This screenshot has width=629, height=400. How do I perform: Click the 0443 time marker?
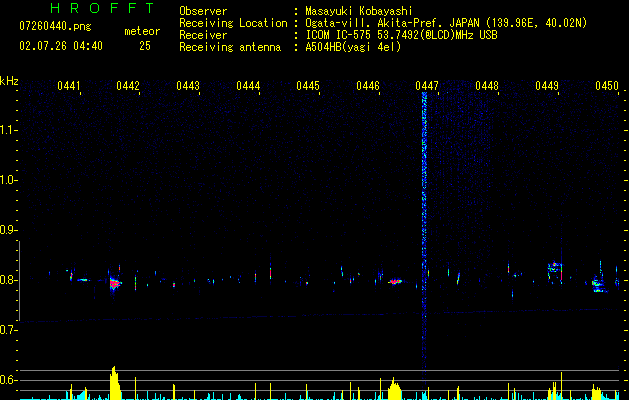188,85
